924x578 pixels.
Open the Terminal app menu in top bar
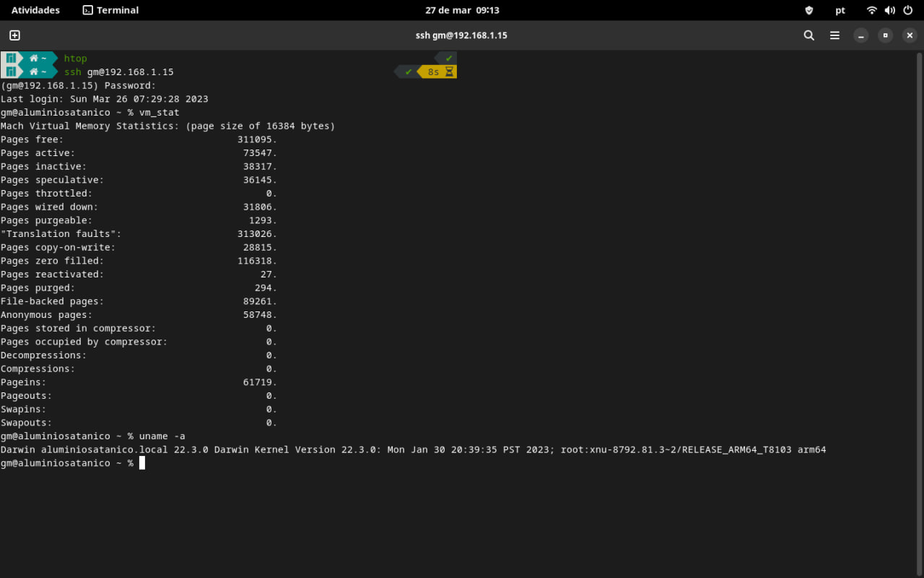click(x=110, y=10)
